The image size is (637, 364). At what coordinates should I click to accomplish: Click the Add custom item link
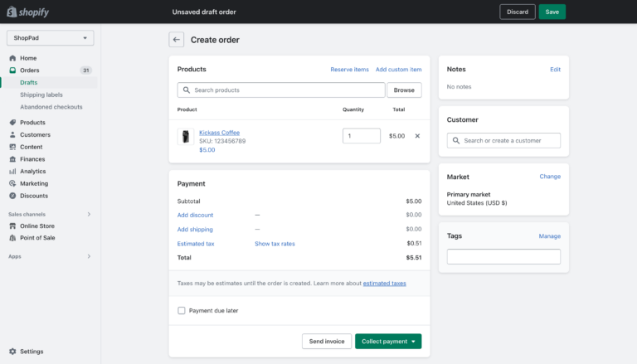(x=398, y=70)
